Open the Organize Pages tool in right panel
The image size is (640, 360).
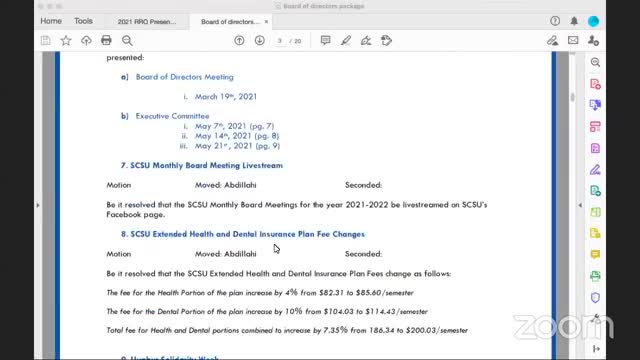tap(596, 127)
